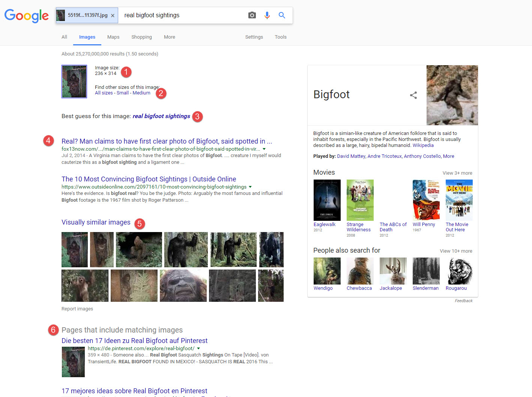Expand the outsideonline.com URL dropdown arrow
Screen dimensions: 532x397
pyautogui.click(x=250, y=187)
